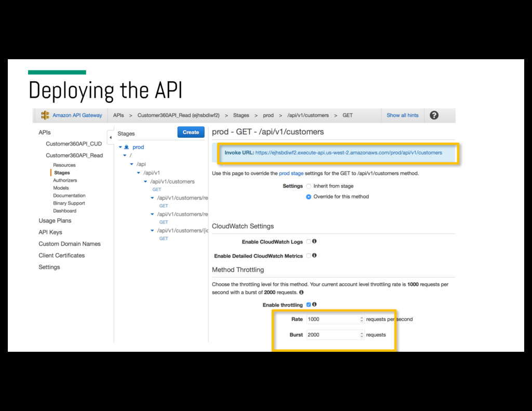Click Customer360API_Read in the breadcrumb
532x411 pixels.
[x=179, y=115]
